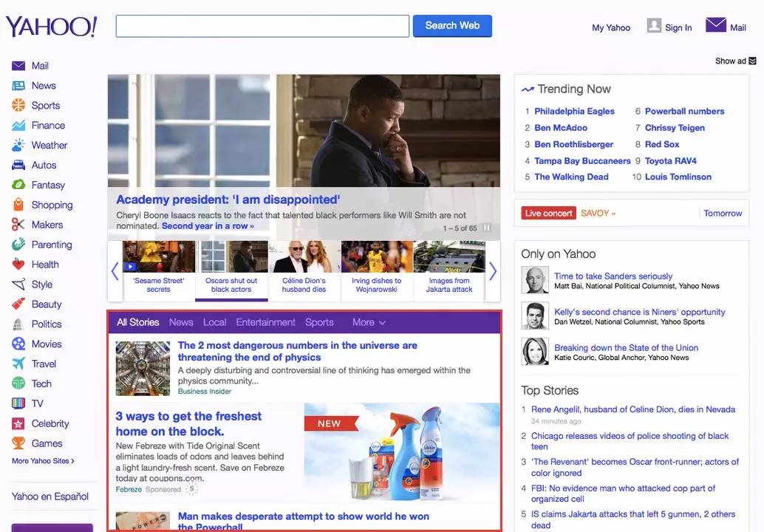Open the Travel airplane icon in the sidebar

(x=18, y=364)
